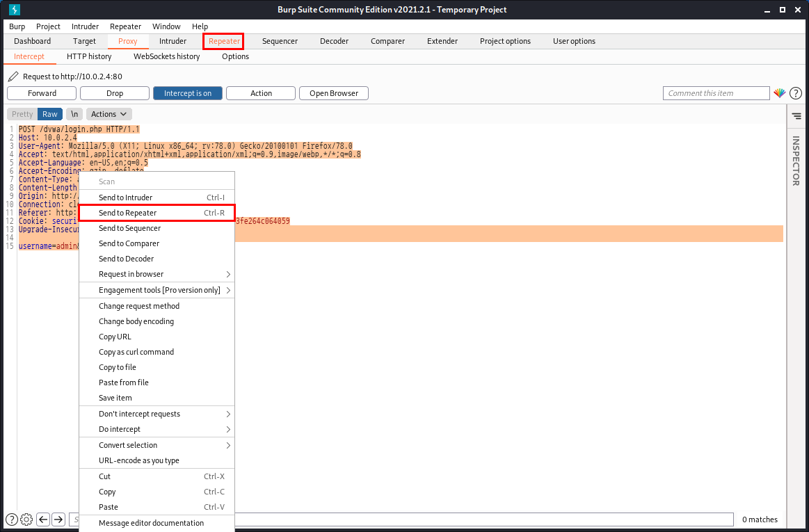Image resolution: width=809 pixels, height=532 pixels.
Task: Click the search input at bottom
Action: point(401,519)
